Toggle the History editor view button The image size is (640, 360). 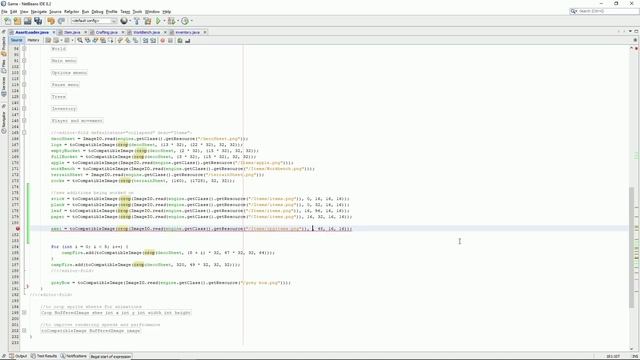point(33,40)
